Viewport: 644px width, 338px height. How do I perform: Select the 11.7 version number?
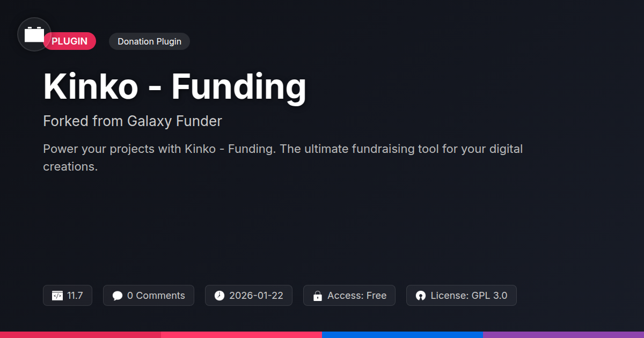75,296
